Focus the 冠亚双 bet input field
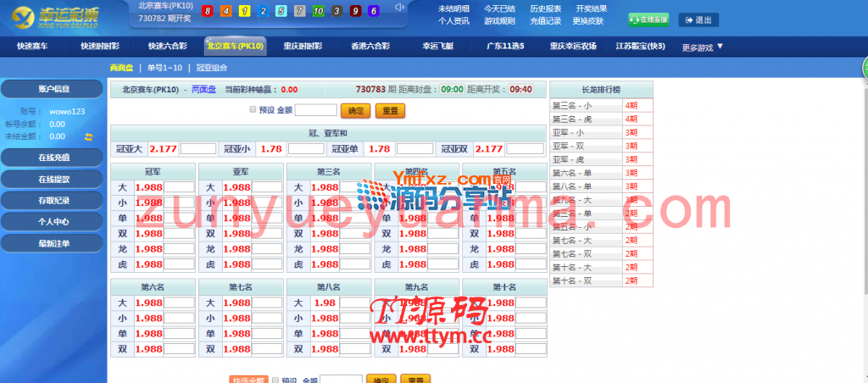The image size is (868, 383). (525, 148)
